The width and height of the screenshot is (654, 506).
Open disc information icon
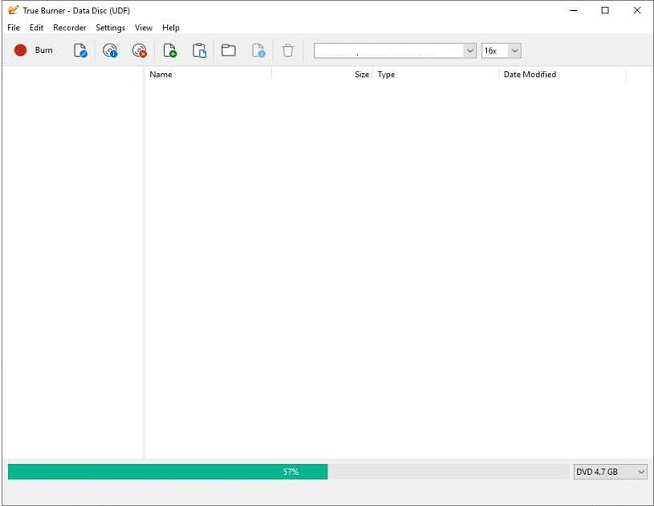click(x=110, y=50)
